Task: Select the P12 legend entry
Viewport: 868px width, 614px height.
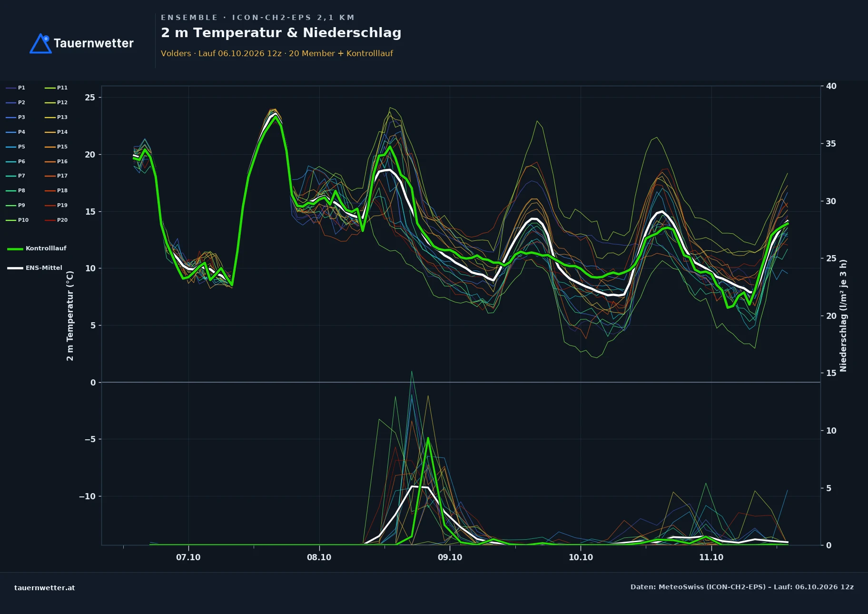Action: (56, 102)
